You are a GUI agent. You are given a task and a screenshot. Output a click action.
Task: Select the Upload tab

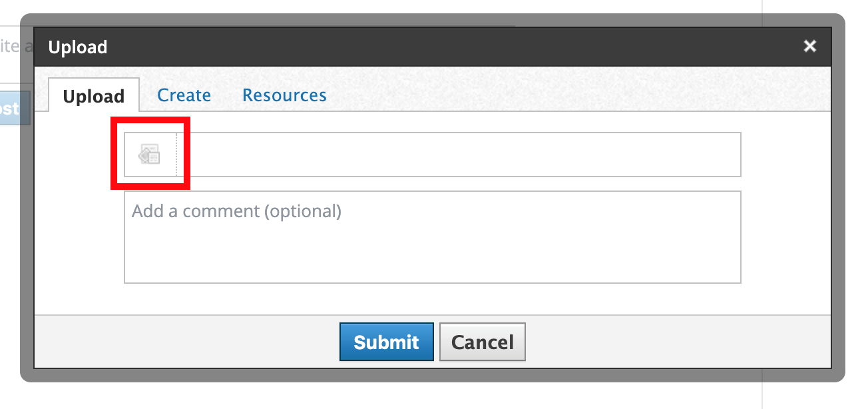coord(93,95)
